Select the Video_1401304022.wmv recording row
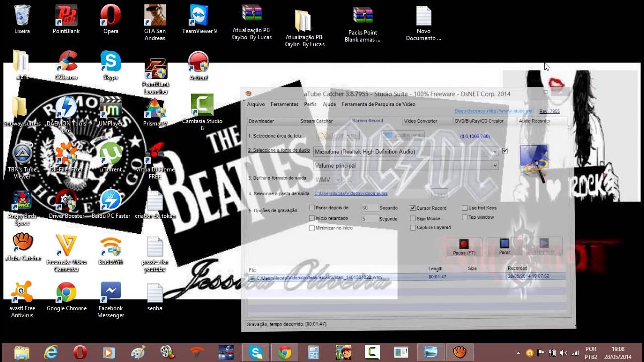Image resolution: width=644 pixels, height=362 pixels. (407, 277)
